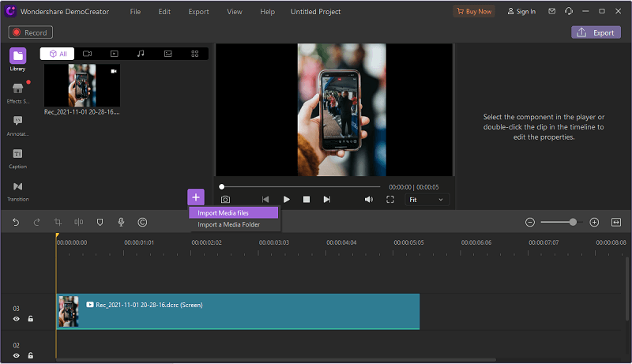Screen dimensions: 632x364
Task: Redo the last action
Action: (x=36, y=222)
